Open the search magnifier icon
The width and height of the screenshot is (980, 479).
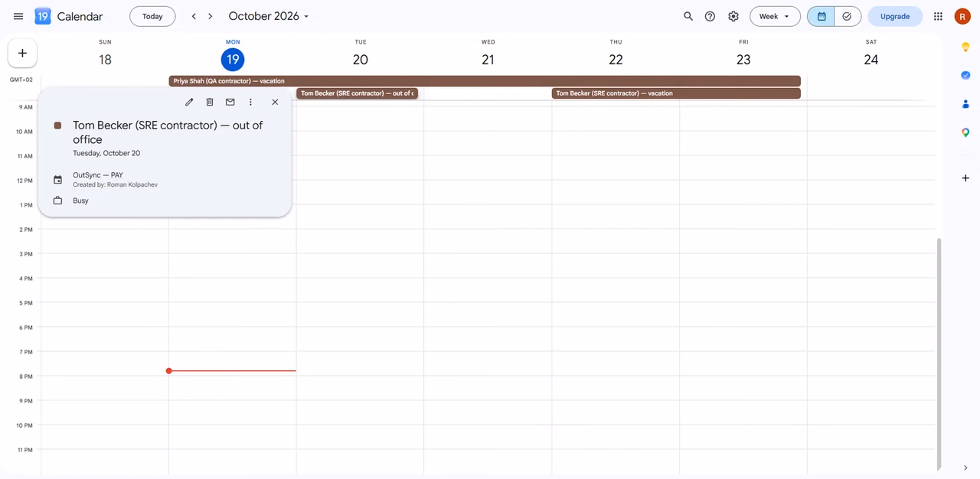point(688,16)
